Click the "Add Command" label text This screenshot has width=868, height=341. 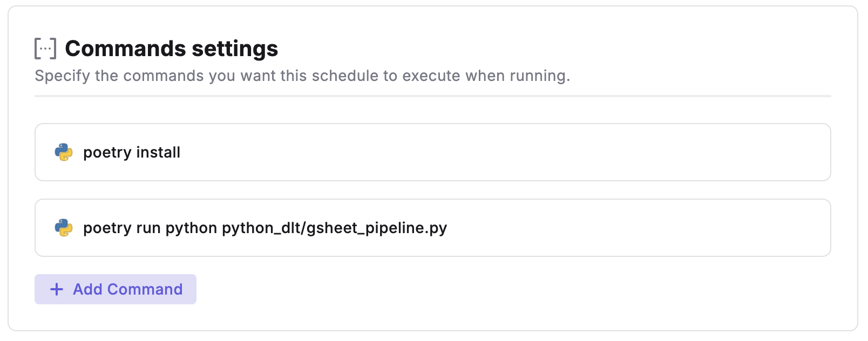click(128, 289)
